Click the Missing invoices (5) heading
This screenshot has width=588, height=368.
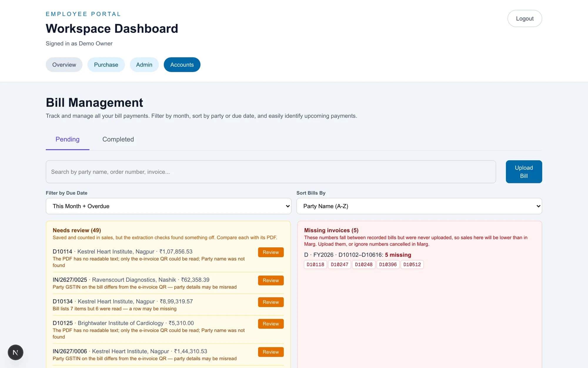331,230
